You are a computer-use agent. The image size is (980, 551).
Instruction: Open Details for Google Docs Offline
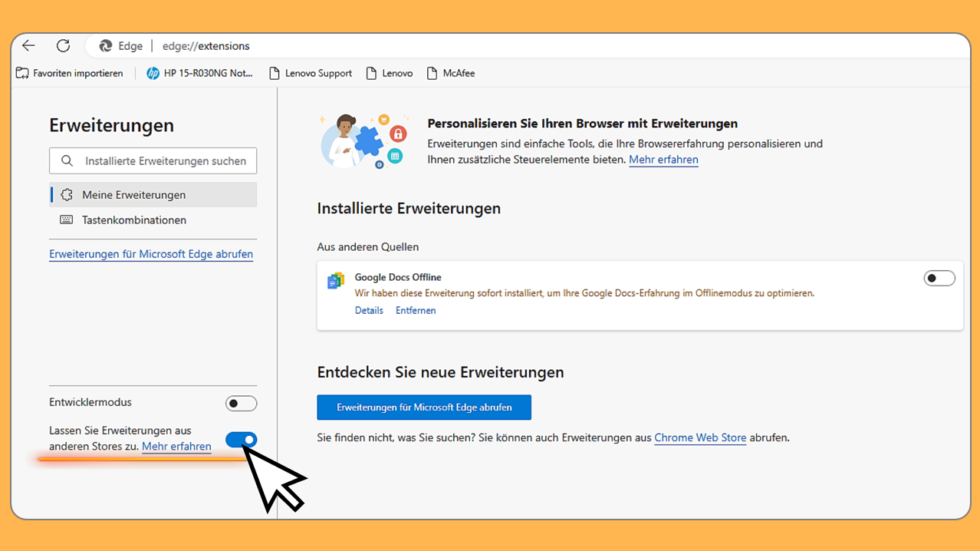[369, 311]
